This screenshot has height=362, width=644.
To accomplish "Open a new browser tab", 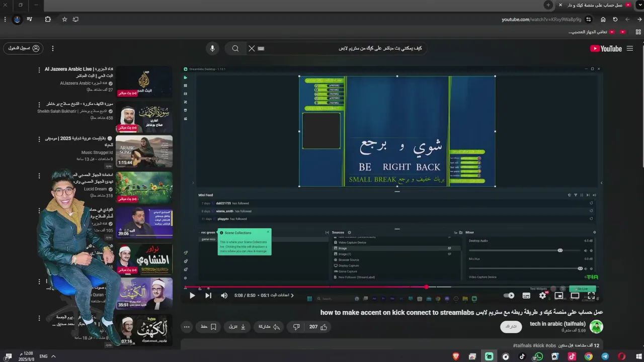I will coord(548,5).
